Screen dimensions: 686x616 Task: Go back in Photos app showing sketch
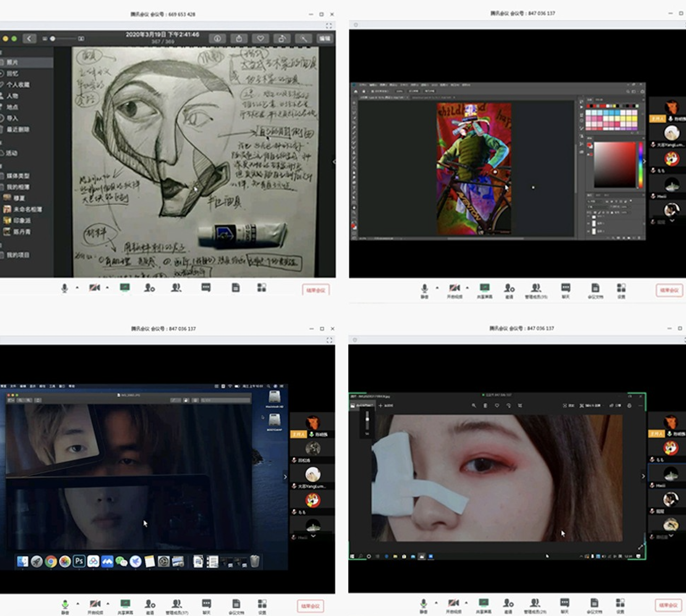point(29,39)
